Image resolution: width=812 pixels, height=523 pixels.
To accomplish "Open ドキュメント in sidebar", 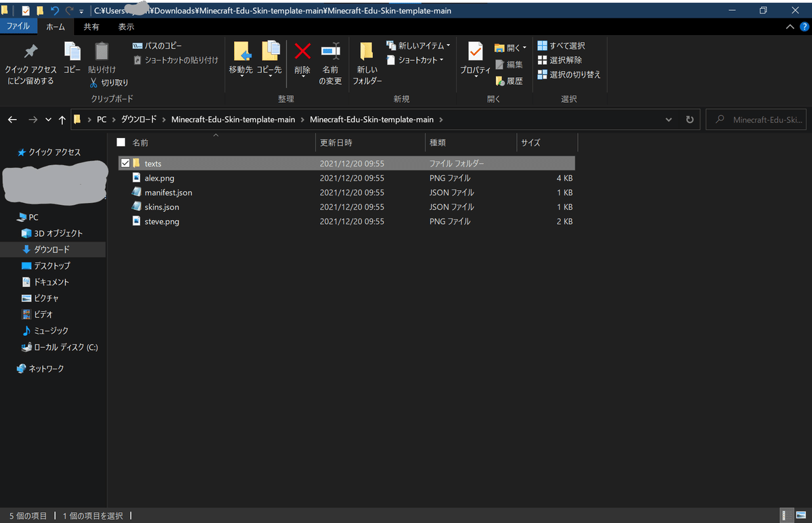I will (x=45, y=282).
